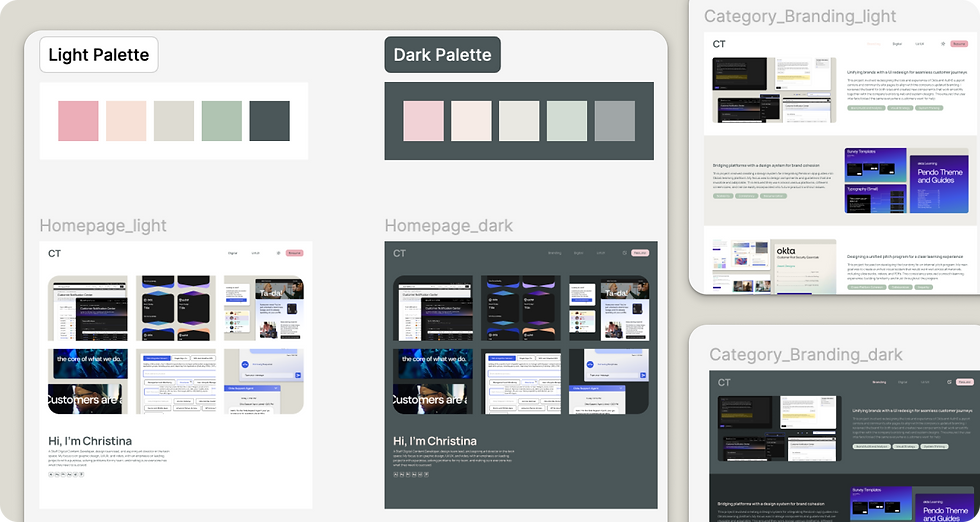Click 'Designing a unified pitch program' title

(907, 256)
